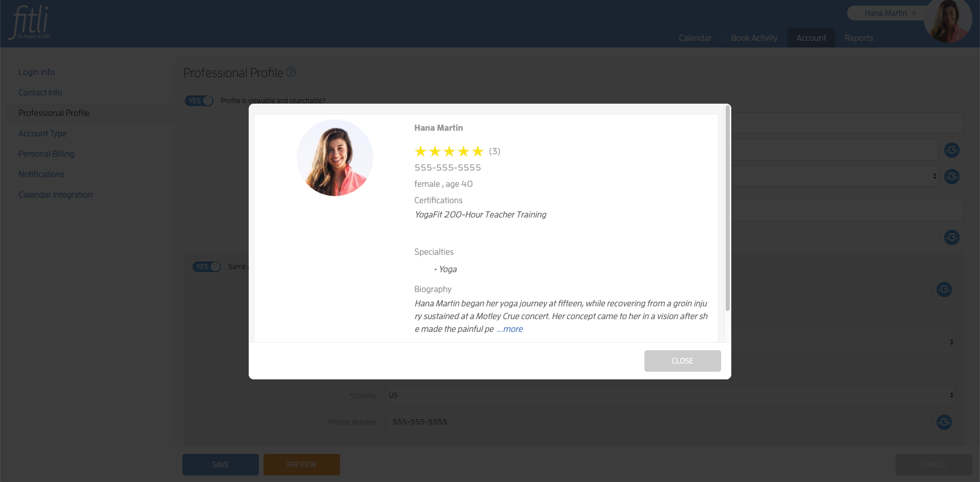Expand the biography with the ...more link
This screenshot has width=980, height=482.
click(511, 329)
